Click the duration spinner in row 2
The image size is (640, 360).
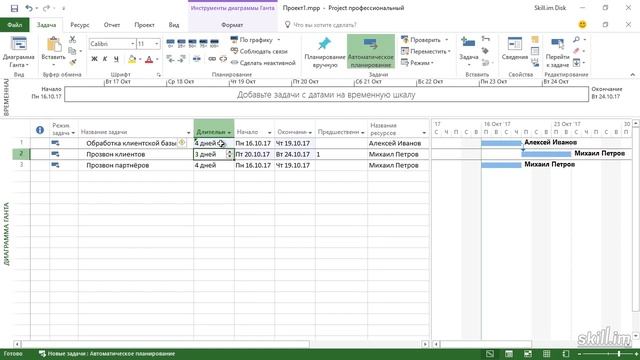coord(229,154)
